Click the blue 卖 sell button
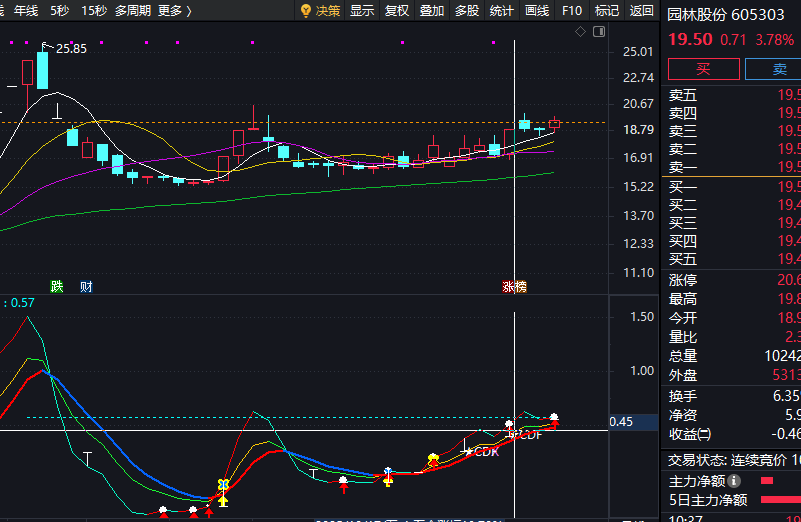 click(x=773, y=69)
